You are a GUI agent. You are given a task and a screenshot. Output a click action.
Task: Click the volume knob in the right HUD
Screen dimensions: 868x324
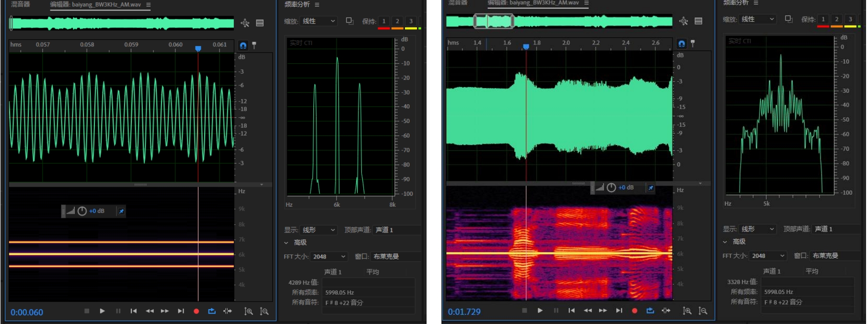pos(611,188)
